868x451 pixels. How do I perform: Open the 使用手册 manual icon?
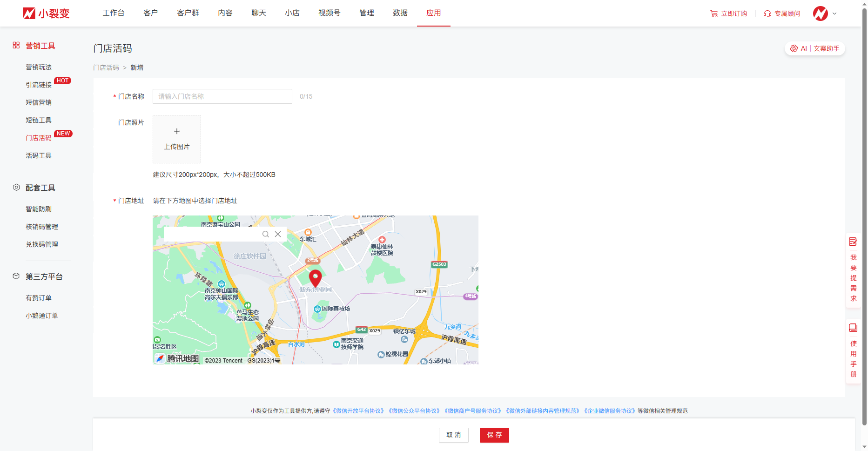coord(853,328)
